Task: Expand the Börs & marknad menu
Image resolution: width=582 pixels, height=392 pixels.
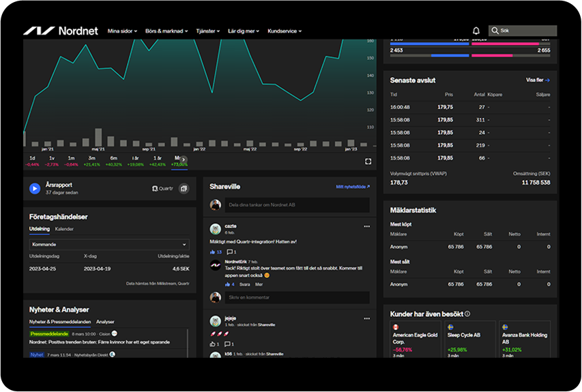Action: point(166,31)
